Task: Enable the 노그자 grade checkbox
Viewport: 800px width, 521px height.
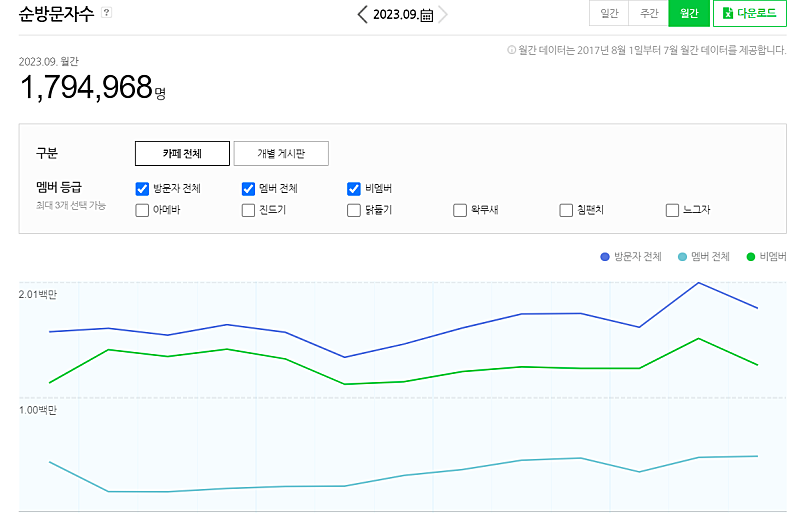Action: click(x=673, y=210)
